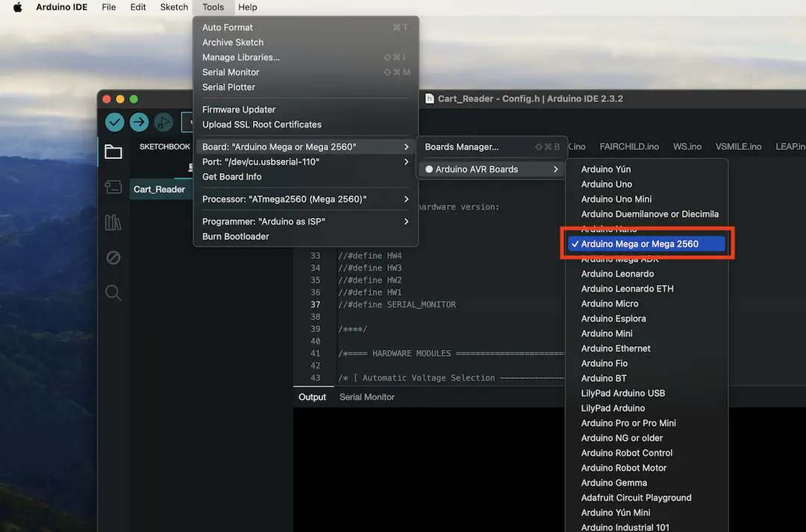
Task: Expand the Board: "Arduino Mega or Mega 2560" submenu
Action: pyautogui.click(x=306, y=147)
